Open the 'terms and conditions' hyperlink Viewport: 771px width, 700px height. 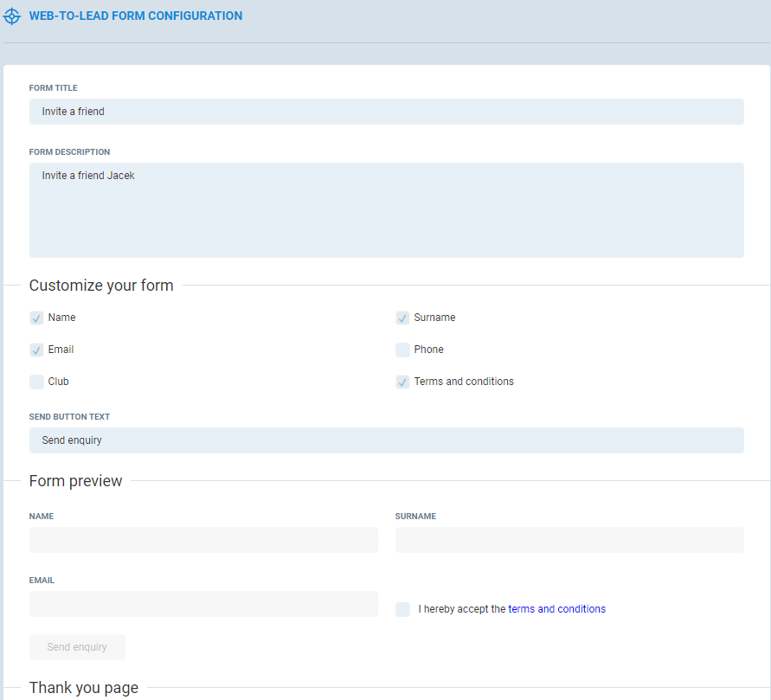pos(556,609)
